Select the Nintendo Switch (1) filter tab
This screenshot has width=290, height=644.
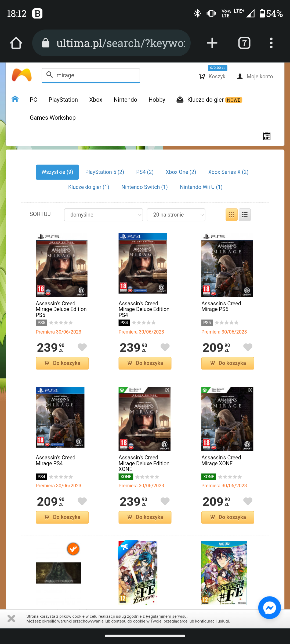(144, 187)
